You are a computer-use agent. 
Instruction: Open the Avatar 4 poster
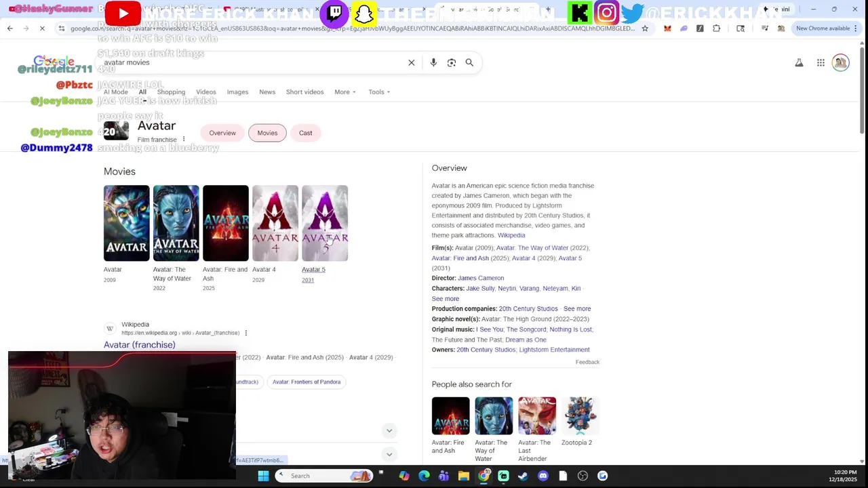(x=275, y=223)
